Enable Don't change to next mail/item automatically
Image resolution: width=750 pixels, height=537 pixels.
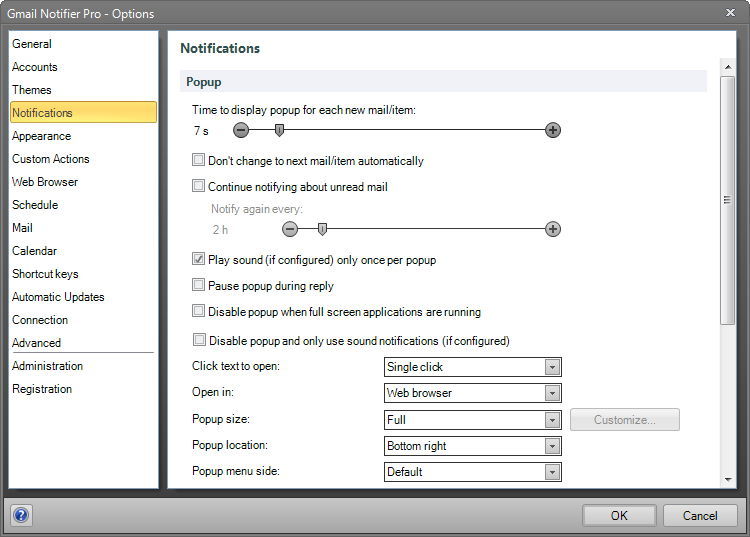(x=198, y=160)
